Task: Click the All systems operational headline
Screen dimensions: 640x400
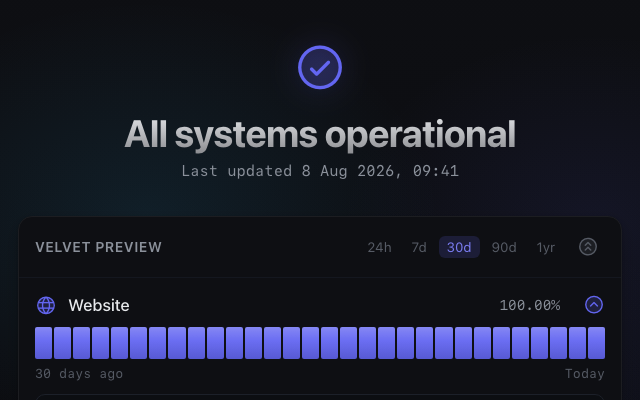Action: pos(320,135)
